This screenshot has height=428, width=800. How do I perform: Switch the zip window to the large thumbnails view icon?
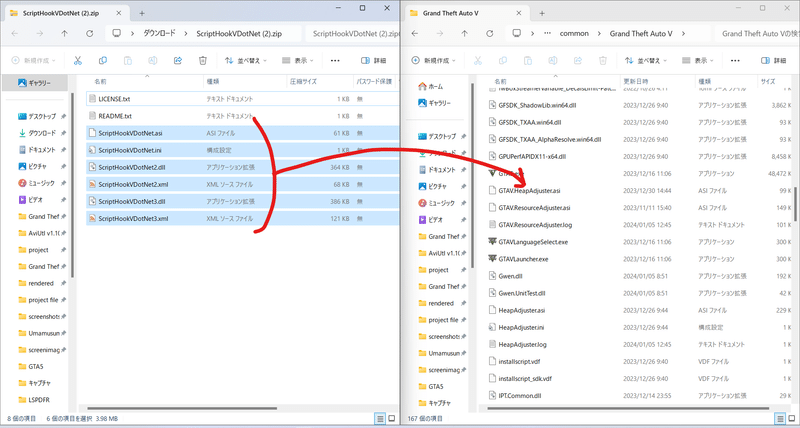[392, 419]
